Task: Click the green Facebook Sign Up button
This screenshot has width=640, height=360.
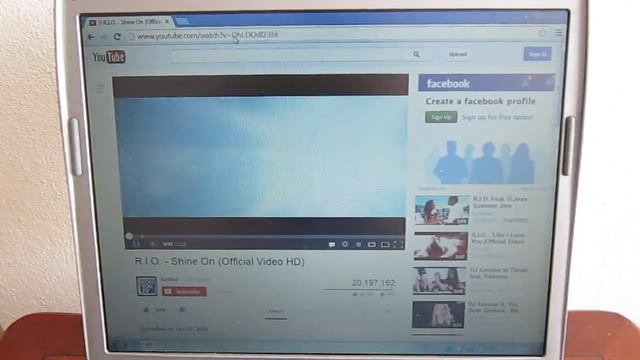Action: [441, 117]
